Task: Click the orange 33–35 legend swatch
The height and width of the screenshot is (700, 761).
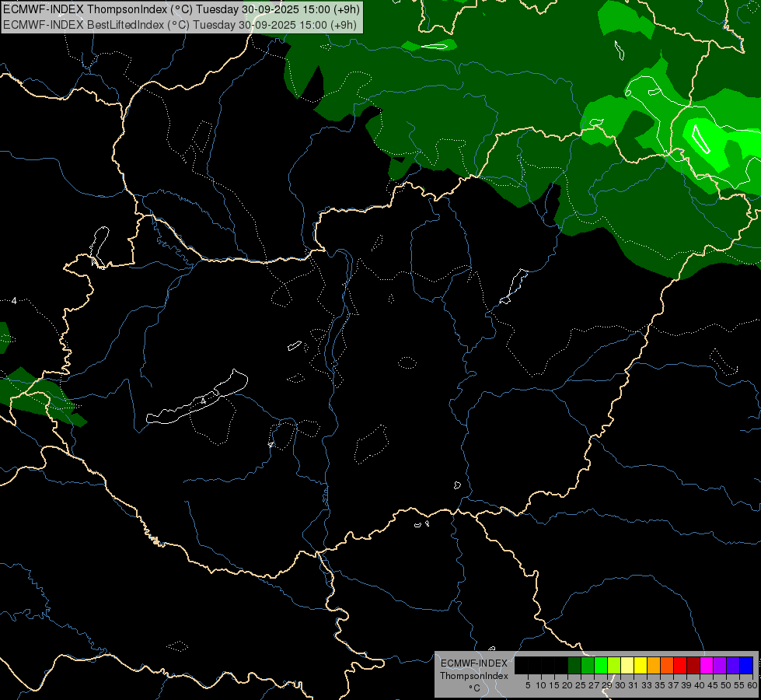Action: click(654, 665)
